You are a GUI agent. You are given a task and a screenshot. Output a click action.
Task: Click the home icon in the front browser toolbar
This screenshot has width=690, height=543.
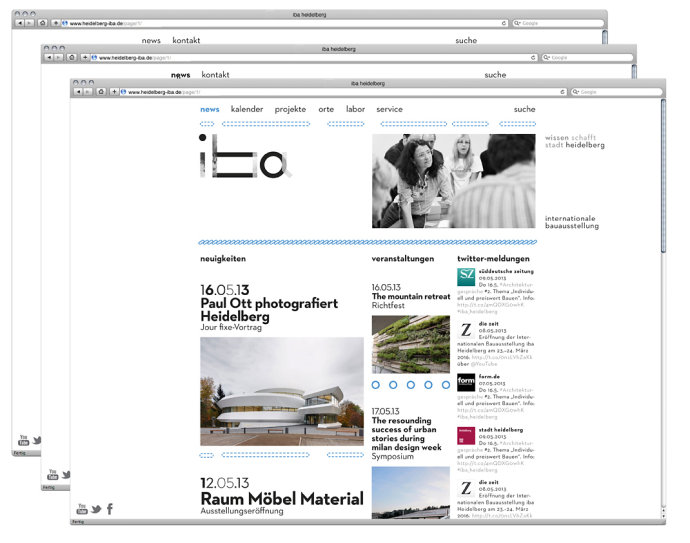(101, 92)
